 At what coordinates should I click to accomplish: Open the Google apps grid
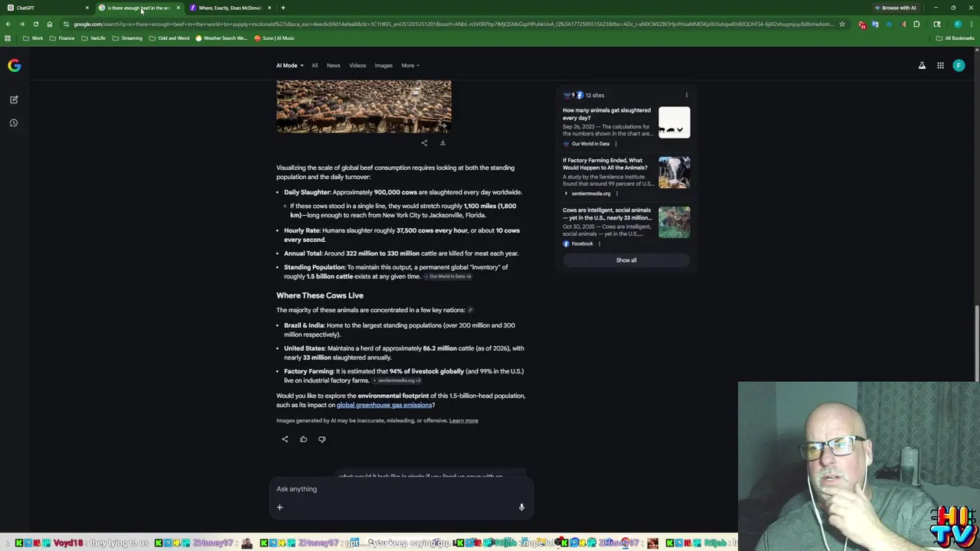click(x=940, y=66)
